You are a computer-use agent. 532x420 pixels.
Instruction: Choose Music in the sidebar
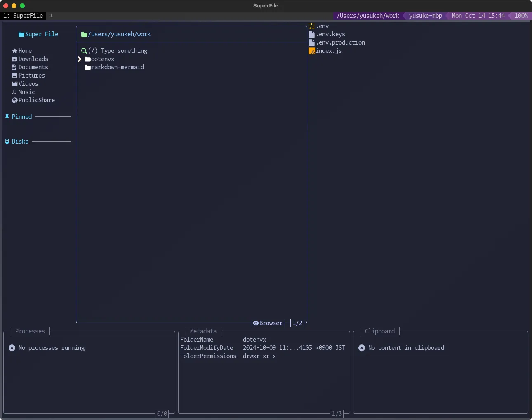coord(27,92)
